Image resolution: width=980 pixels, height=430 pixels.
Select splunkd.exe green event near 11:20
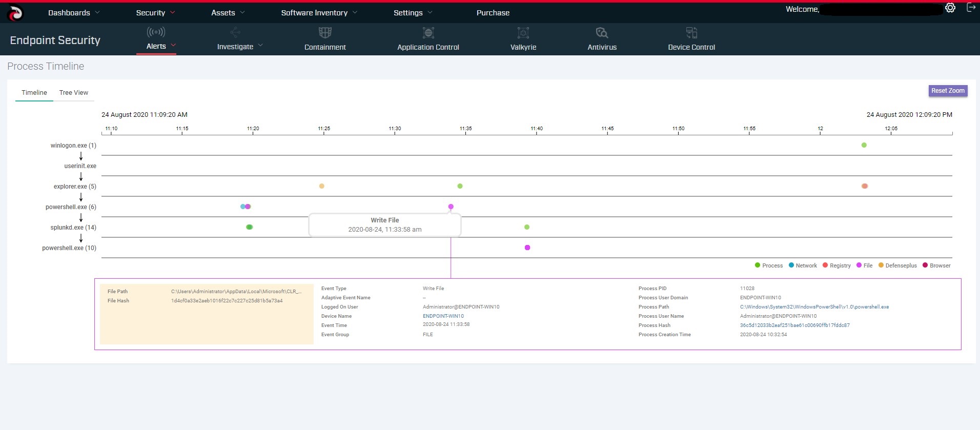pyautogui.click(x=249, y=227)
